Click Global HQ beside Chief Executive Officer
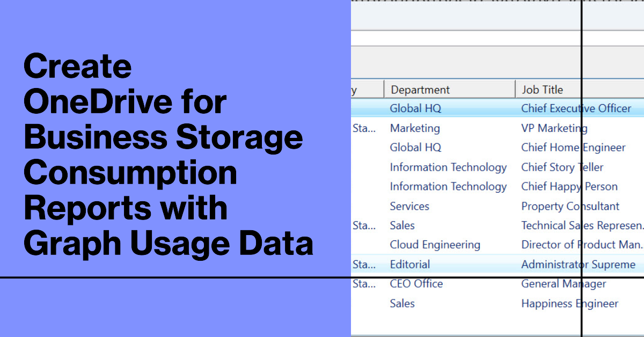Viewport: 644px width, 337px height. (x=415, y=108)
